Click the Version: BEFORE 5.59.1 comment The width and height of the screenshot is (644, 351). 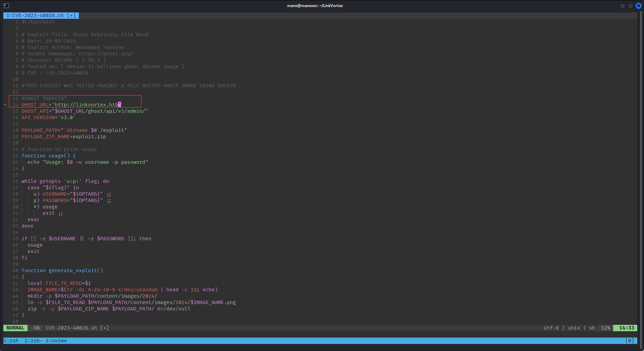point(64,60)
